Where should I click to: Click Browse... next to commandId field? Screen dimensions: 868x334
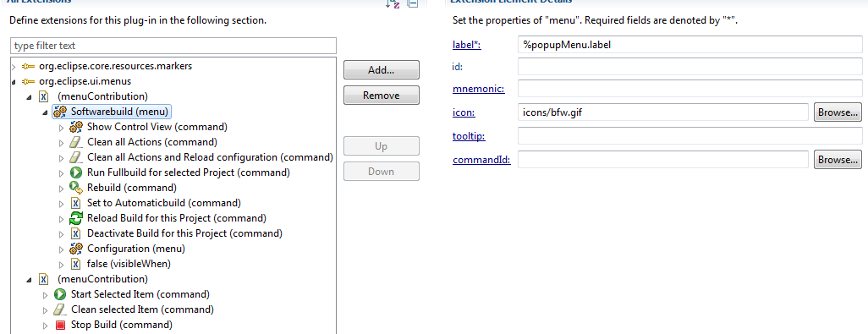(838, 160)
